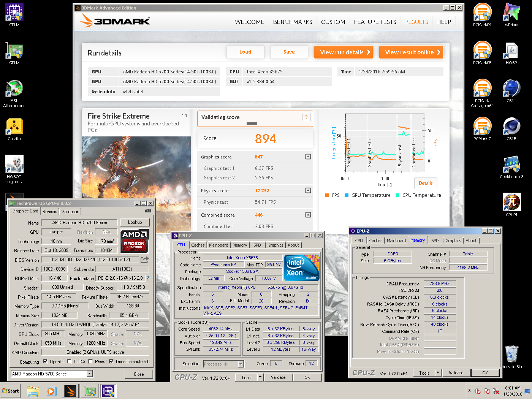Image resolution: width=532 pixels, height=399 pixels.
Task: Open SPD tab in CPU-Z Memory window
Action: tap(435, 241)
